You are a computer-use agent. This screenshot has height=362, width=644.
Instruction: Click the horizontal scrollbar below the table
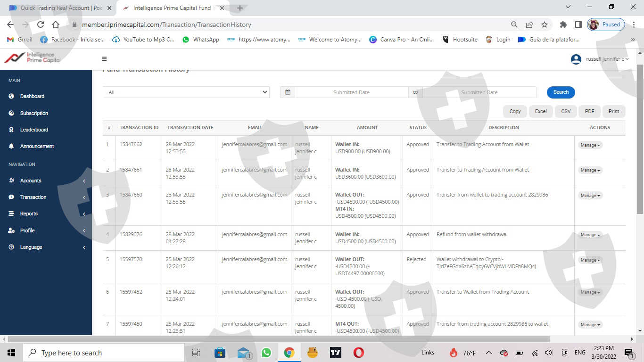[278, 339]
